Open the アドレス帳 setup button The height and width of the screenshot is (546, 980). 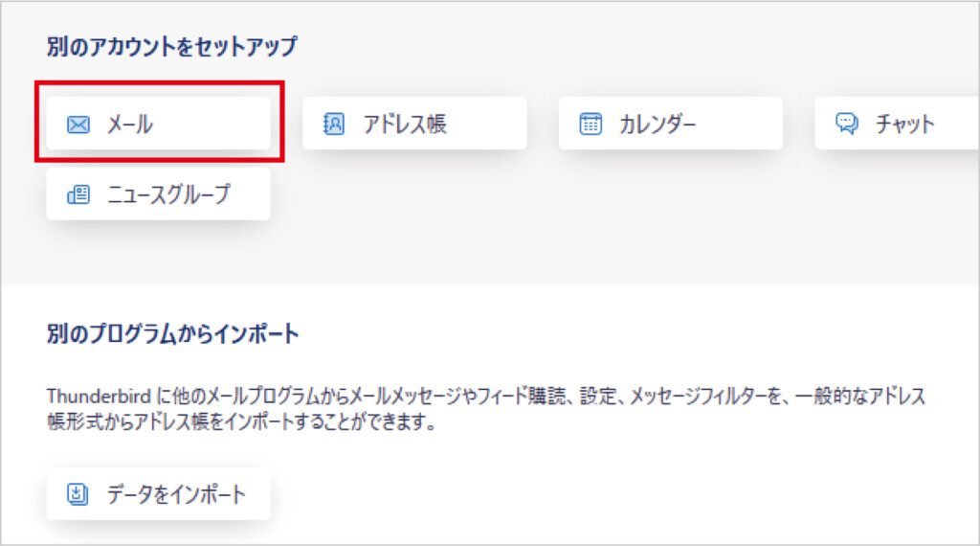coord(414,124)
